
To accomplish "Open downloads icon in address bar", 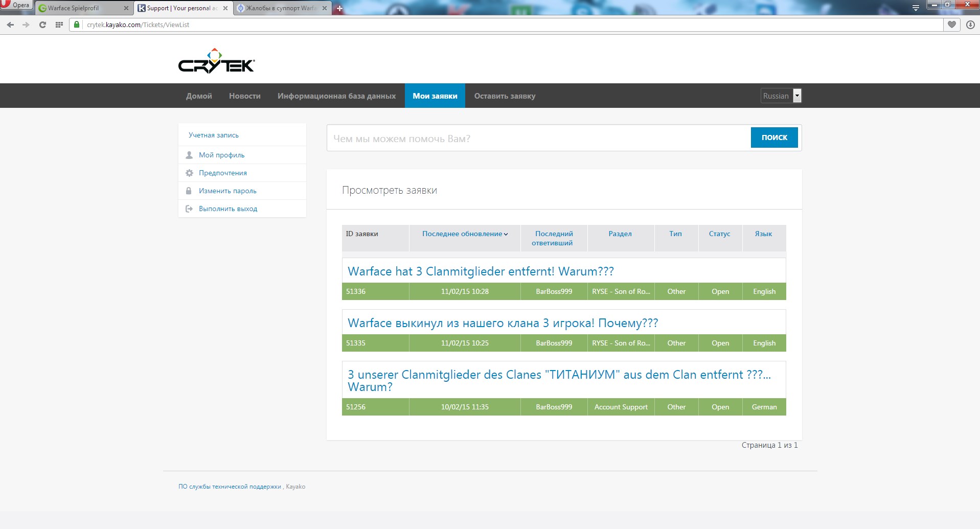I will [x=970, y=25].
